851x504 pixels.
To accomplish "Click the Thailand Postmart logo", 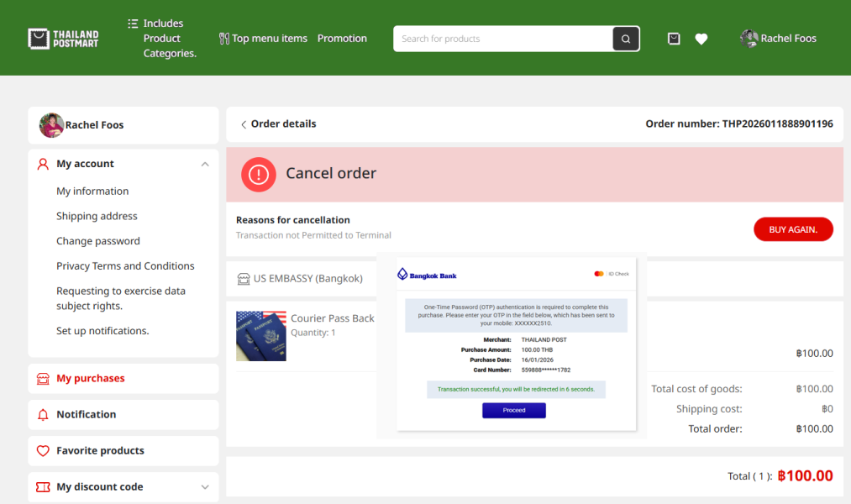I will (x=63, y=39).
